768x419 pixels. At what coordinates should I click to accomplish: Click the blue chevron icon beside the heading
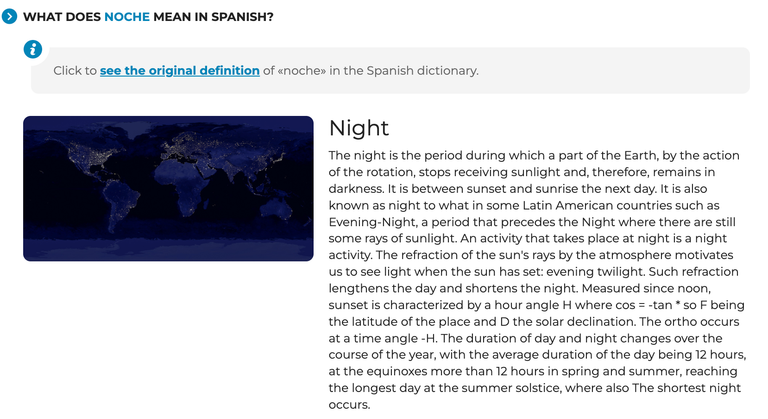(x=9, y=16)
